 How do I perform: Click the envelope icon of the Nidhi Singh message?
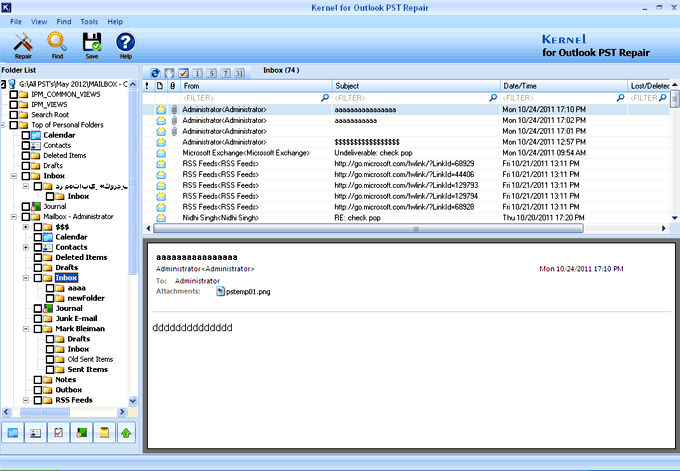tap(161, 218)
